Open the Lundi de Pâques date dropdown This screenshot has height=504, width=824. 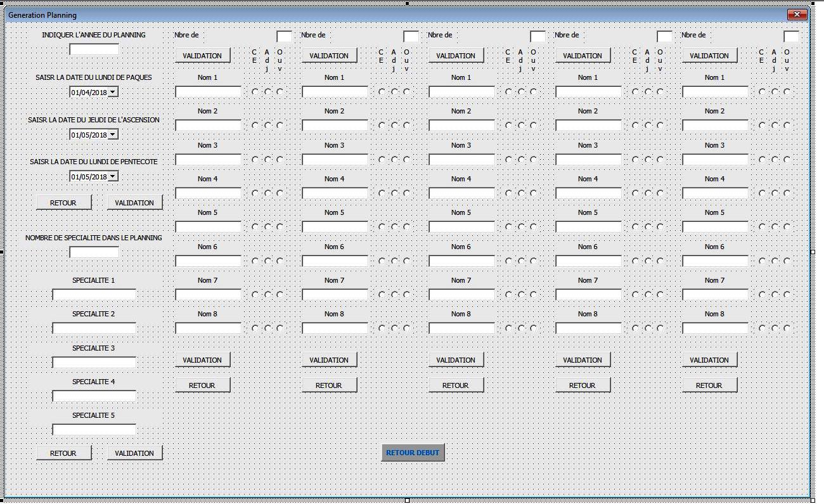113,92
